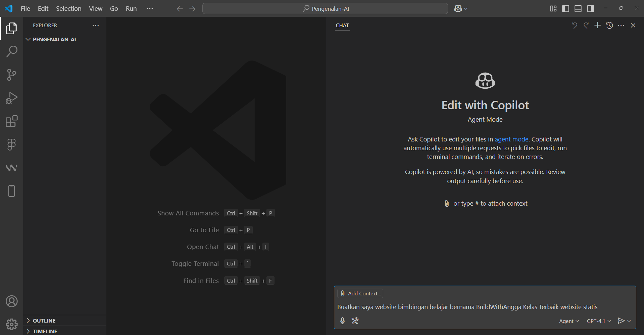Image resolution: width=644 pixels, height=335 pixels.
Task: Open the View menu
Action: tap(96, 9)
